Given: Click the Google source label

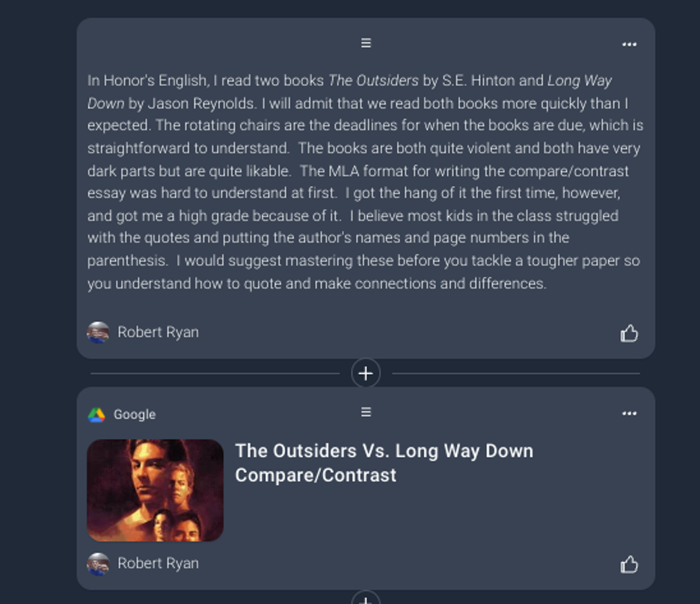Looking at the screenshot, I should 135,415.
